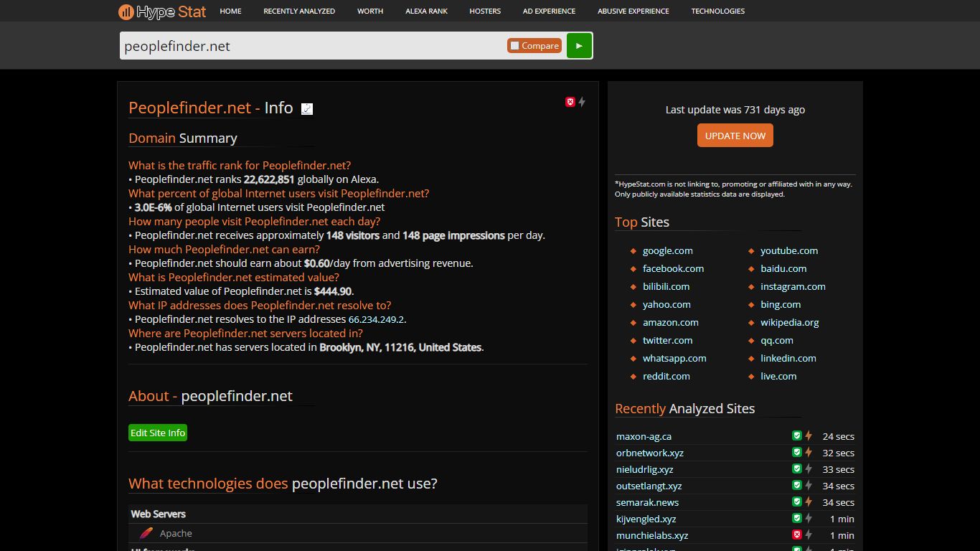Open RECENTLY ANALYZED in the top nav
This screenshot has width=980, height=551.
point(299,11)
